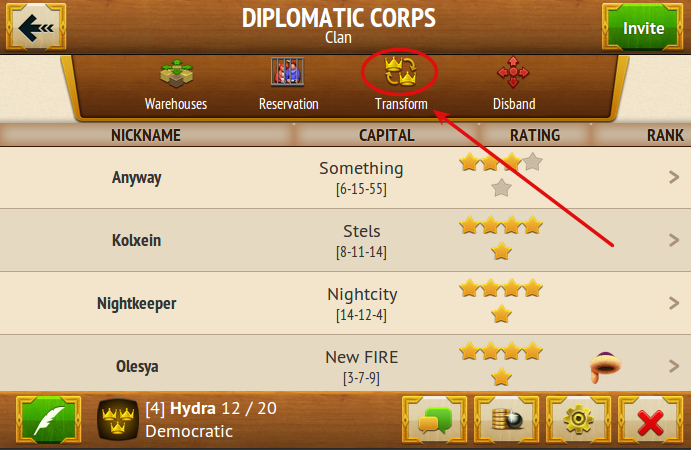Open clan settings gear button
The width and height of the screenshot is (691, 450).
click(578, 420)
